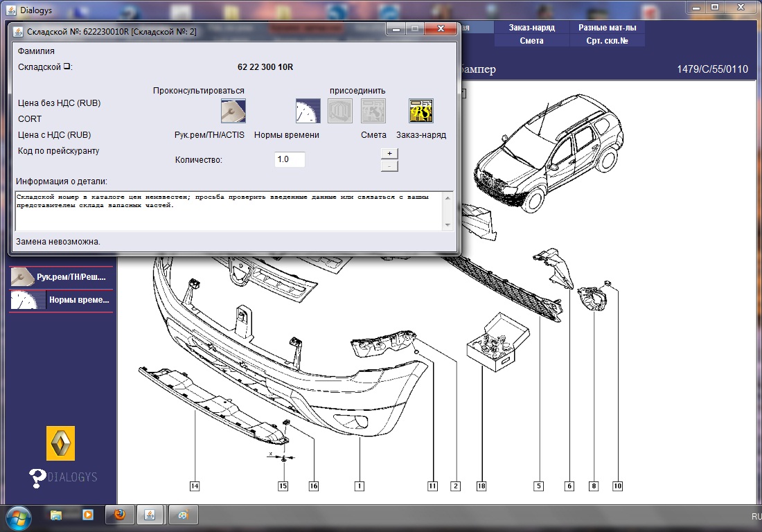Viewport: 762px width, 532px height.
Task: Select part number 10 callout
Action: [x=617, y=486]
